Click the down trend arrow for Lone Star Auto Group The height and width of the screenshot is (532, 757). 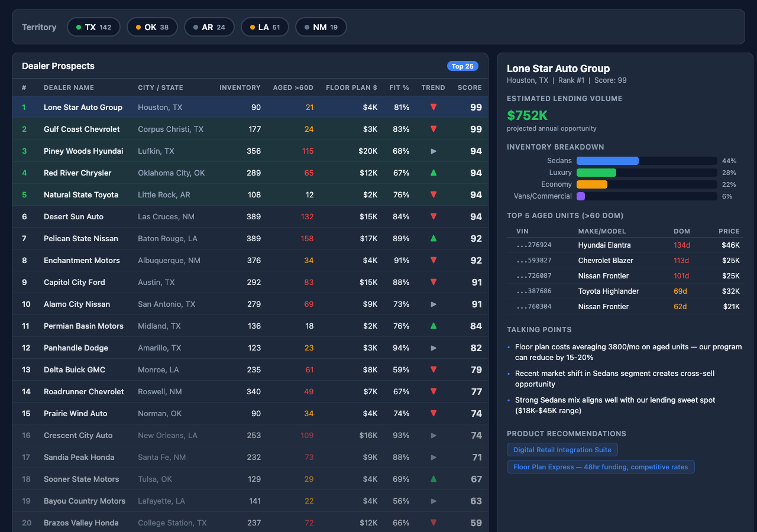434,108
